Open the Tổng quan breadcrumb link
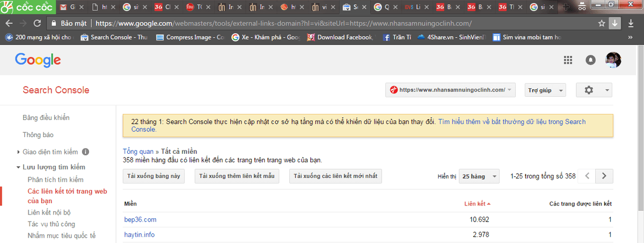This screenshot has height=243, width=644. tap(137, 152)
